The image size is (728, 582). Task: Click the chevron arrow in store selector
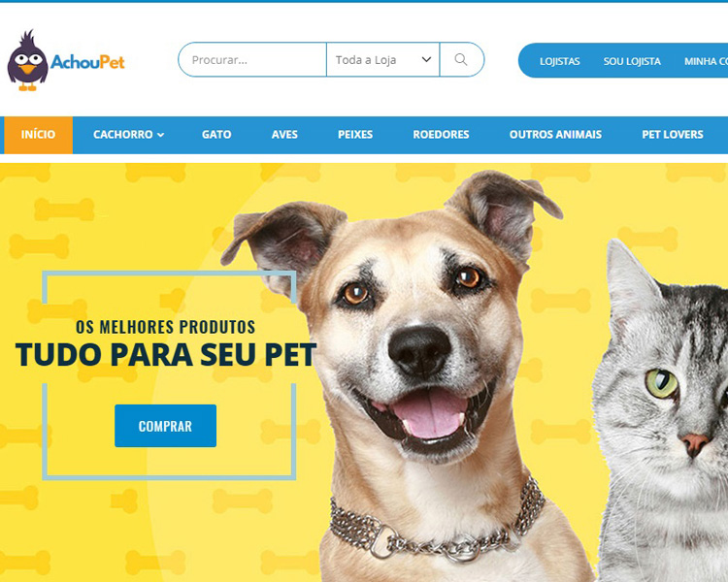tap(426, 59)
